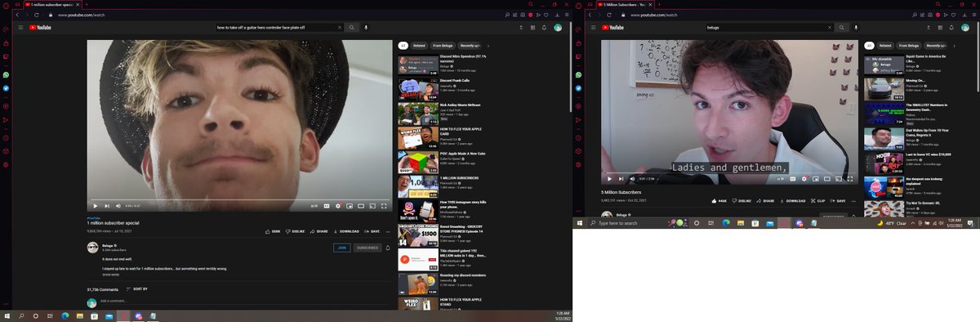Click JOIN button for Beluga channel
Screen dimensions: 980x322
point(341,247)
